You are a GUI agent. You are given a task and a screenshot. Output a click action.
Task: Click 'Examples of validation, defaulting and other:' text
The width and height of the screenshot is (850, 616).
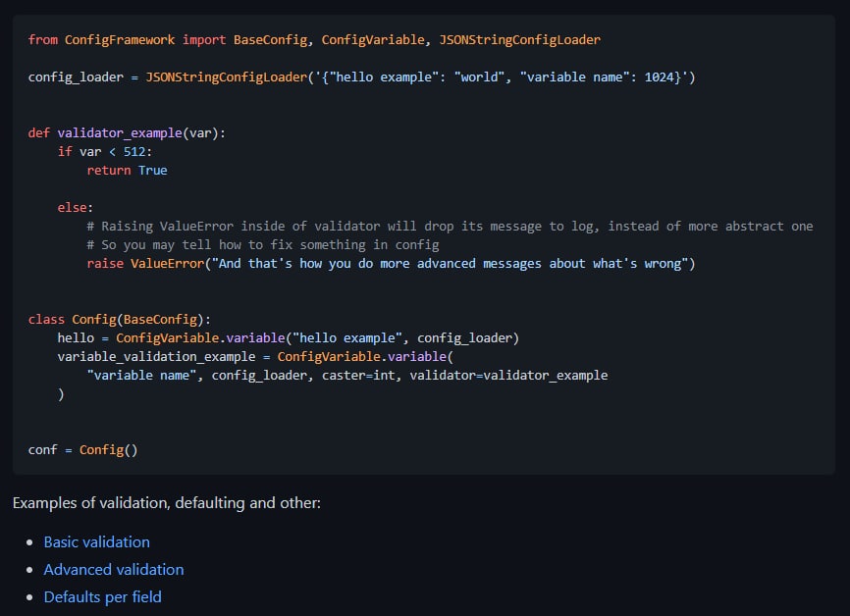(167, 503)
